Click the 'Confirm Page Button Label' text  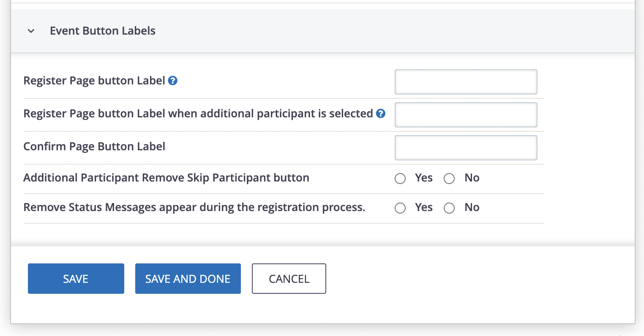94,146
